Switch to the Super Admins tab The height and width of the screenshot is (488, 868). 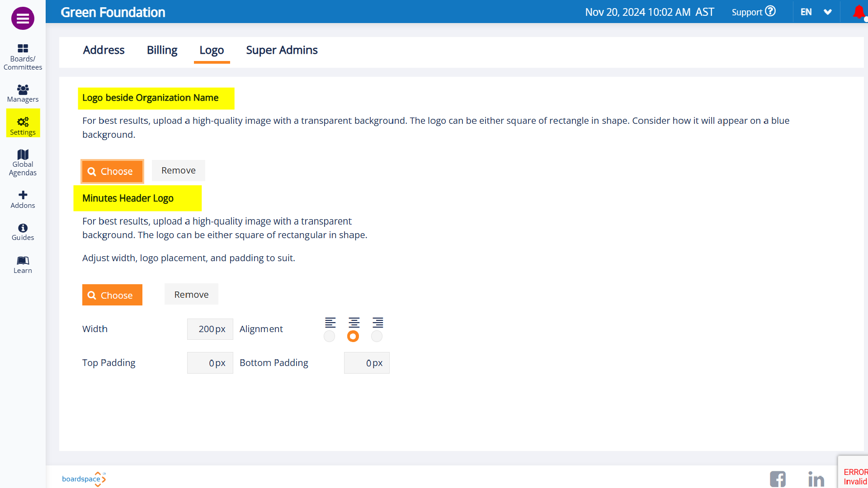click(282, 50)
